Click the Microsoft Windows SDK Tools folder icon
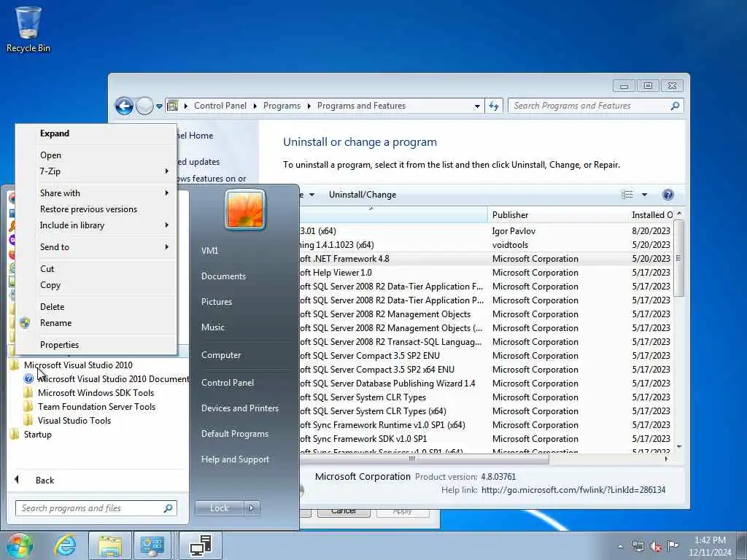 tap(28, 393)
